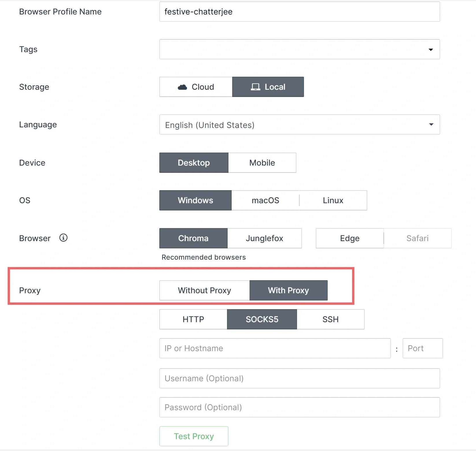Select Mobile as the device type
476x451 pixels.
click(x=262, y=162)
